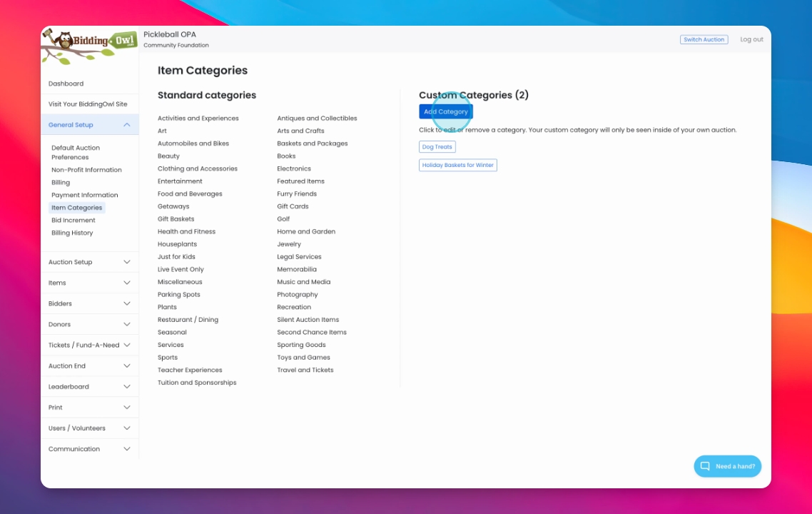This screenshot has width=812, height=514.
Task: Click Tuition and Sponsorships category
Action: [197, 383]
